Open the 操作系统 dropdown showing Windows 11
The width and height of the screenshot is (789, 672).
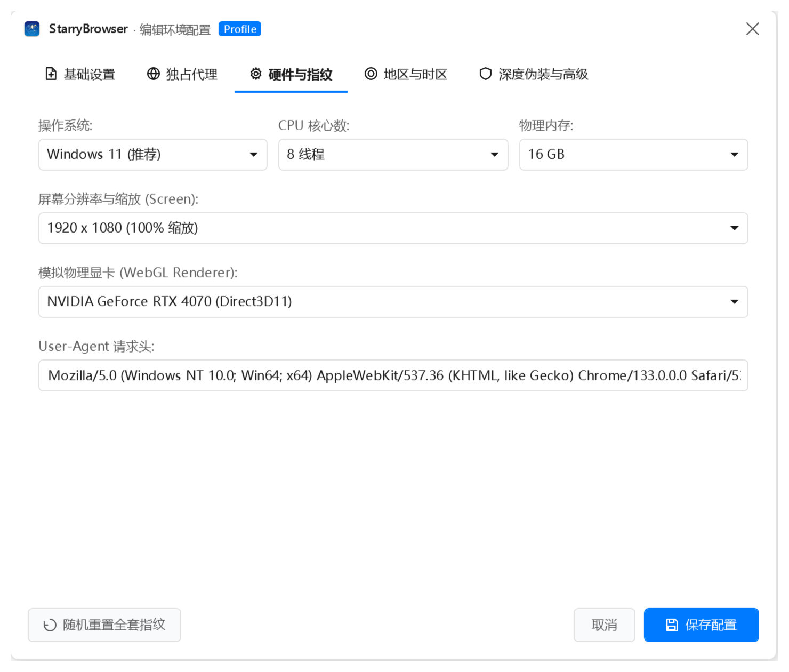[153, 155]
